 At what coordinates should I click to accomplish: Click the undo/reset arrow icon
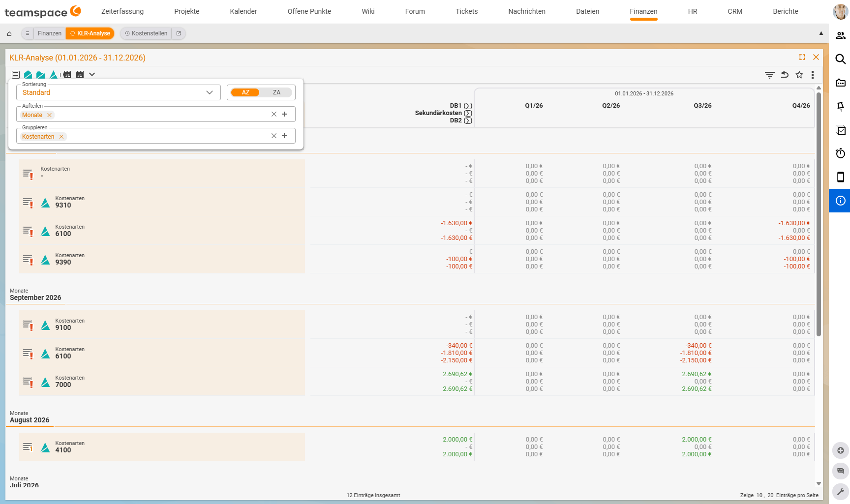pyautogui.click(x=785, y=75)
